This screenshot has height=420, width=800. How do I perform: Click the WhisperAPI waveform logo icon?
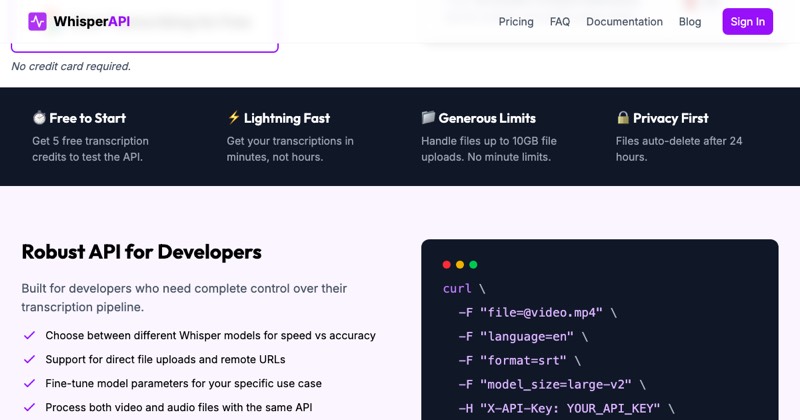pos(37,21)
